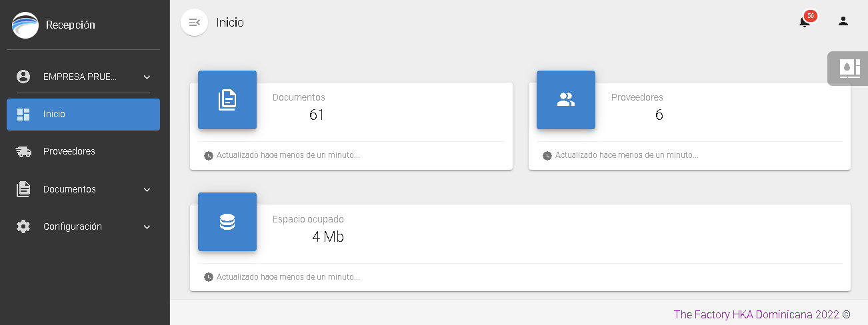The width and height of the screenshot is (868, 325).
Task: Open Documentos menu item in sidebar
Action: 69,190
